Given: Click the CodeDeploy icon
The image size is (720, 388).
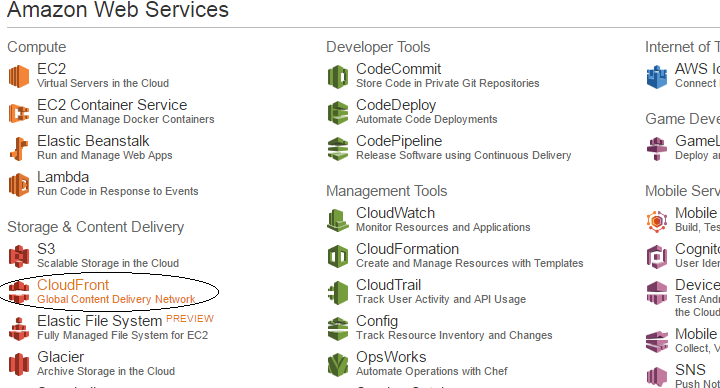Looking at the screenshot, I should tap(338, 112).
